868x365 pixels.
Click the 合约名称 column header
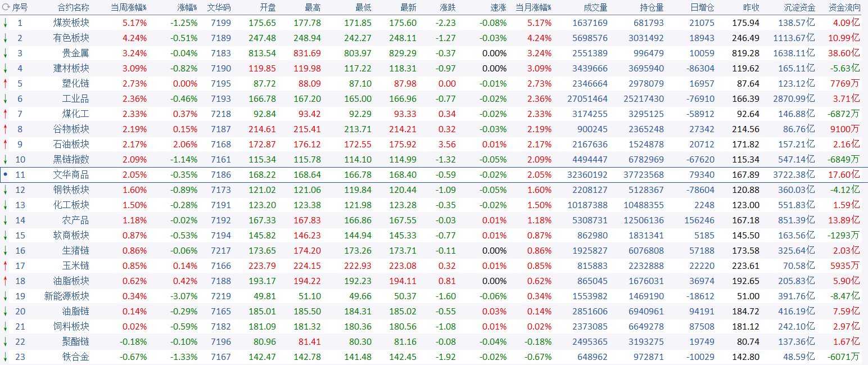(x=73, y=8)
